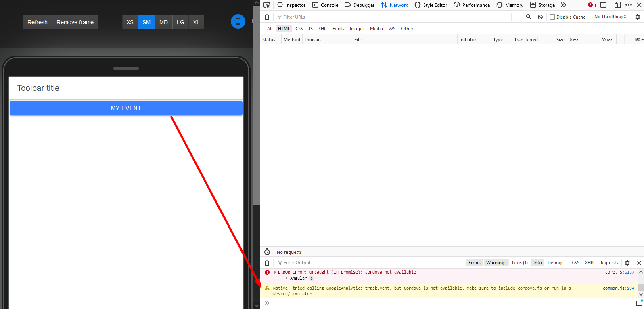This screenshot has width=644, height=309.
Task: Open the No Throttling dropdown
Action: click(610, 17)
